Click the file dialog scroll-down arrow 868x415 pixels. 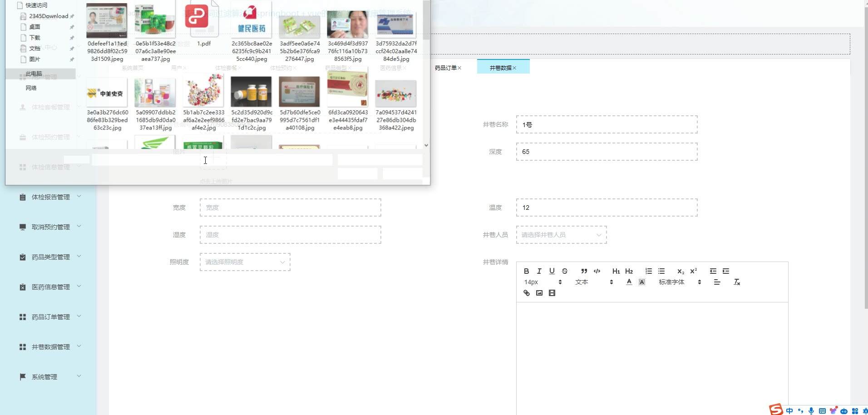click(426, 145)
